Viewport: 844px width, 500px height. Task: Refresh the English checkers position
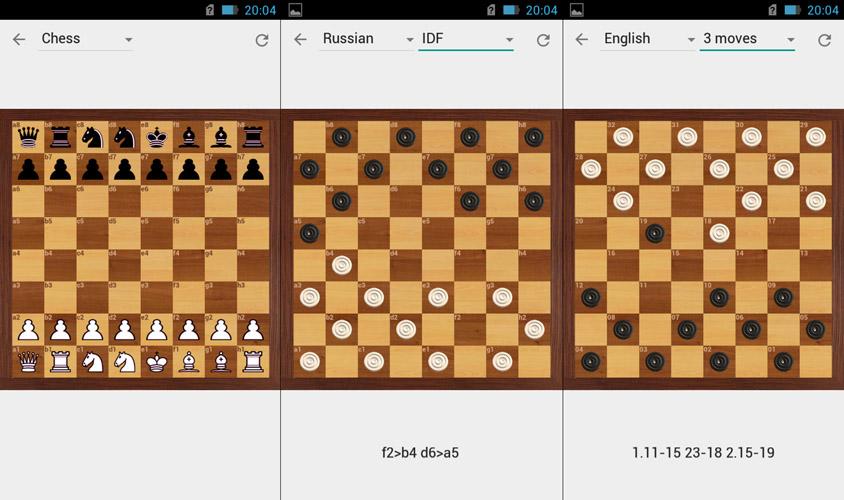(x=825, y=40)
